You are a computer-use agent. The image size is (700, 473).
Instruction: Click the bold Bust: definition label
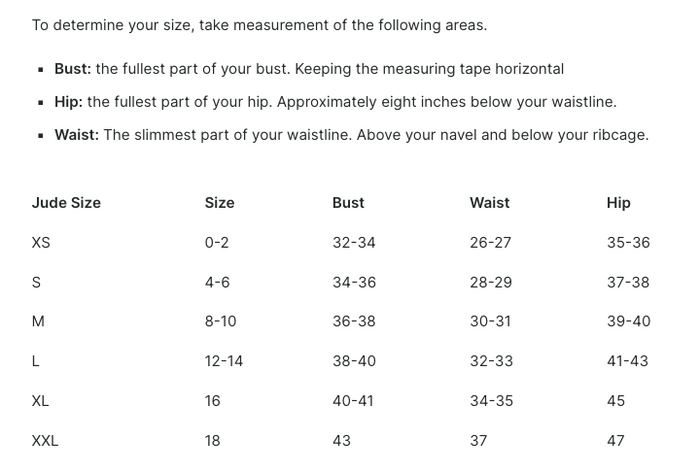pos(73,69)
